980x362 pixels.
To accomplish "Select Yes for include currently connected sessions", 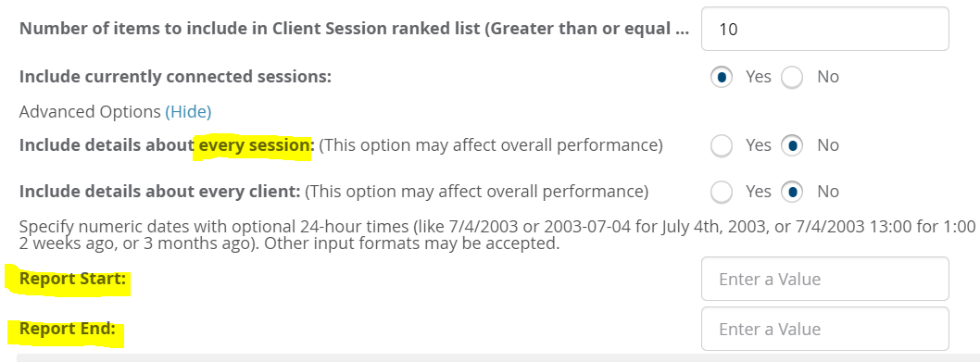I will (x=722, y=78).
